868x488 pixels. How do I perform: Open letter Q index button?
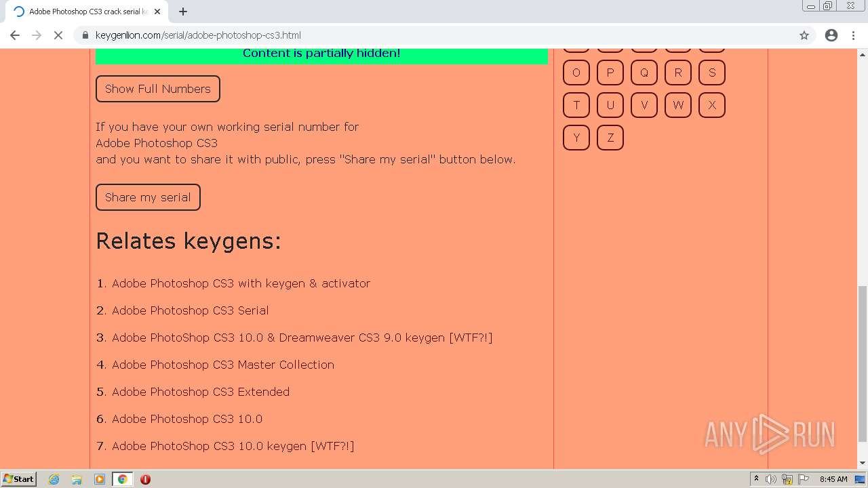(644, 73)
